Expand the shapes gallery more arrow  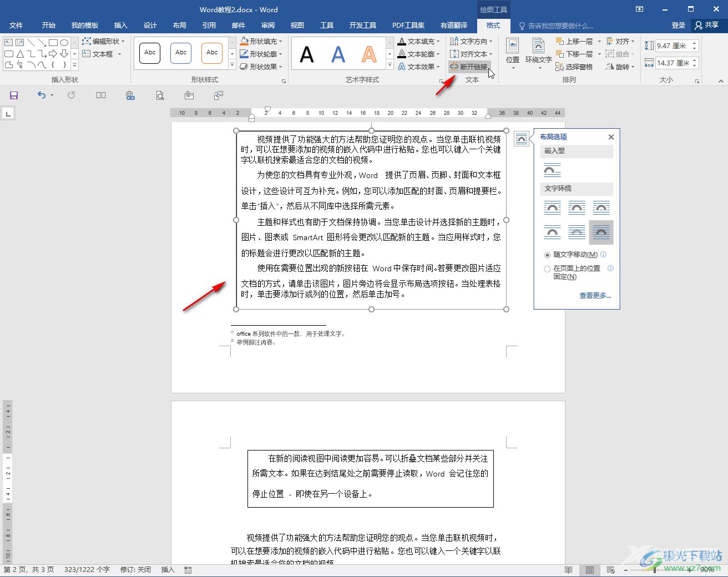point(74,65)
